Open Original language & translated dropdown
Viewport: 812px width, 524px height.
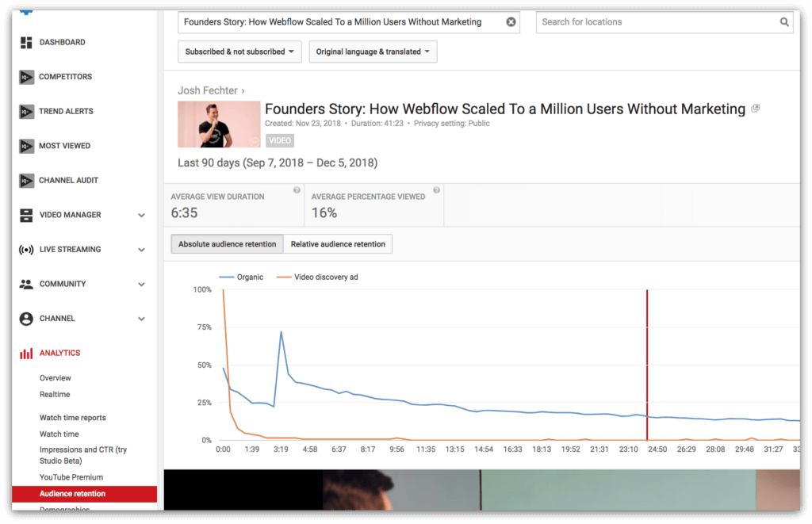pos(373,52)
